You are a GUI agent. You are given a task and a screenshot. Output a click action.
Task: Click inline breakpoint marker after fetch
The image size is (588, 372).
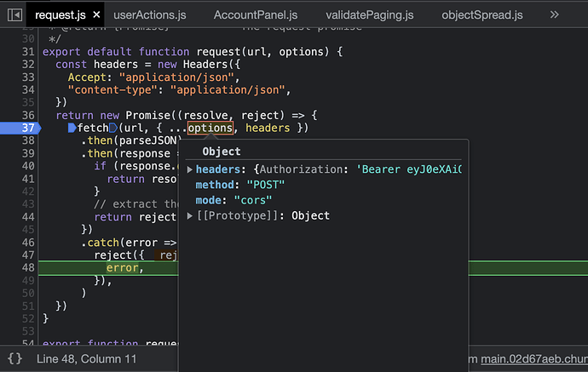pos(112,128)
